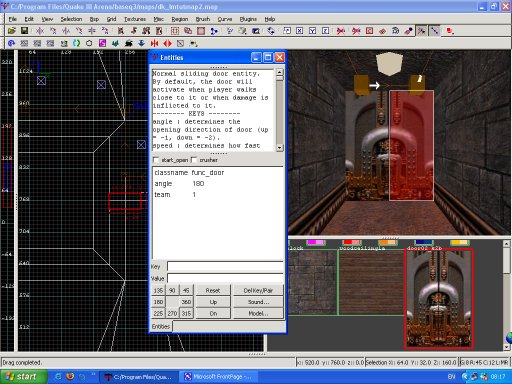This screenshot has height=384, width=512.
Task: Click the Y-axis flip toolbar icon
Action: [x=66, y=31]
